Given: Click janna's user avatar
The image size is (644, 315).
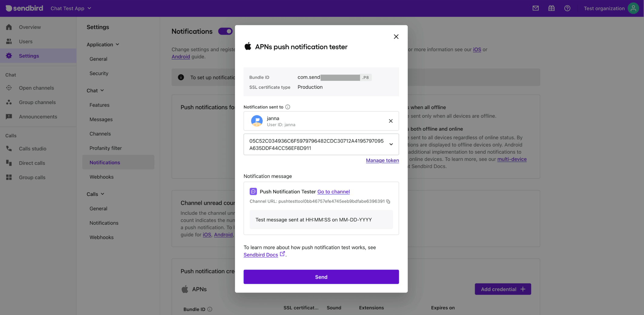Looking at the screenshot, I should (257, 121).
